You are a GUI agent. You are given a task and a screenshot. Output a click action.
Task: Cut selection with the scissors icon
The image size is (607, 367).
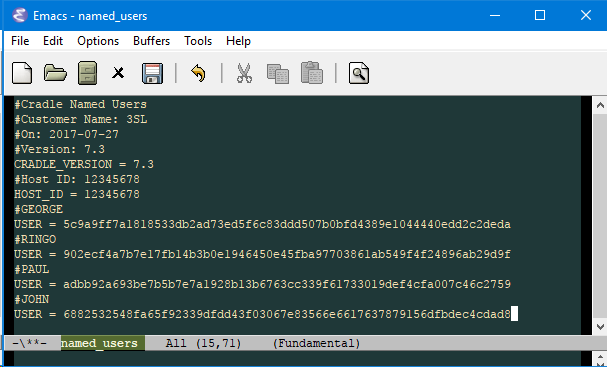244,73
